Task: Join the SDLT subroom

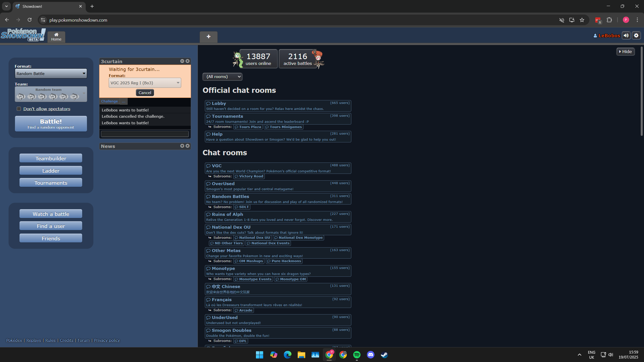Action: click(x=242, y=207)
